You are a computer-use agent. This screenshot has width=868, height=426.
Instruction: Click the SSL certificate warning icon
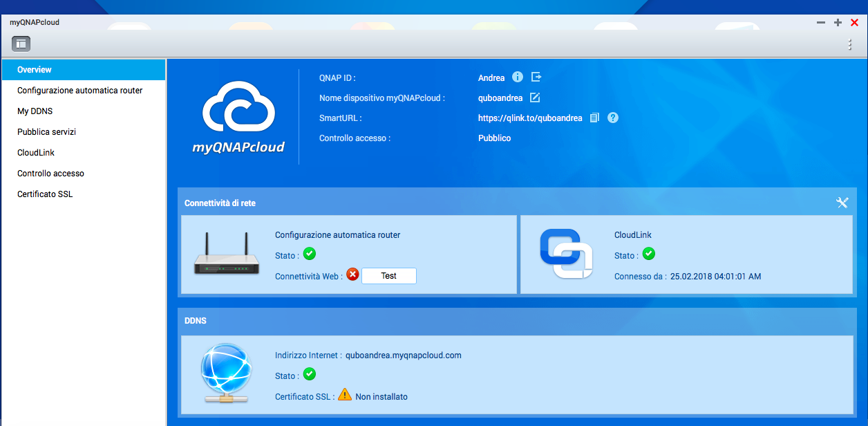click(345, 396)
